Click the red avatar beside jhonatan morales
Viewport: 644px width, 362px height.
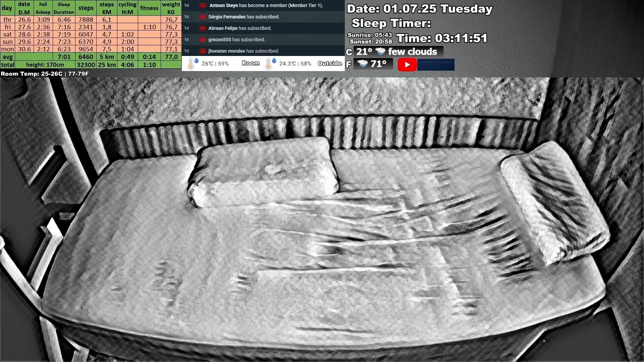203,51
